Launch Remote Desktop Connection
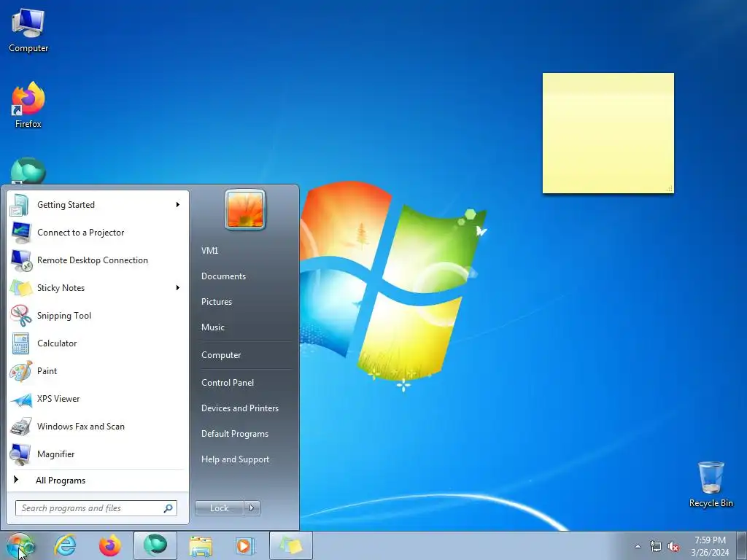Viewport: 747px width, 560px height. [x=98, y=260]
